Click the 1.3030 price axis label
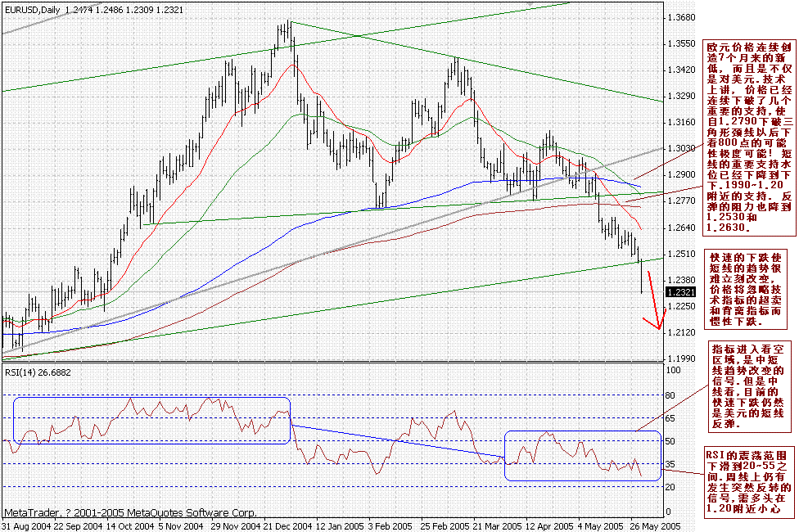 pos(681,148)
